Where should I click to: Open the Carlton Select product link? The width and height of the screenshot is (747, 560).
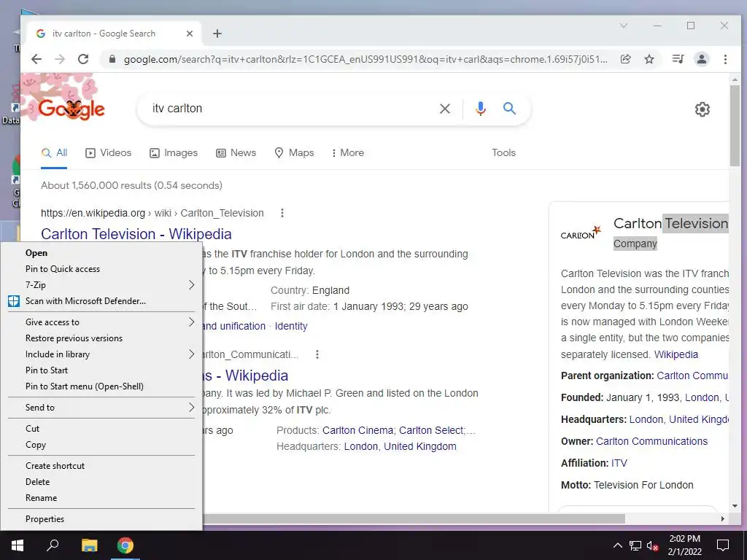click(430, 430)
